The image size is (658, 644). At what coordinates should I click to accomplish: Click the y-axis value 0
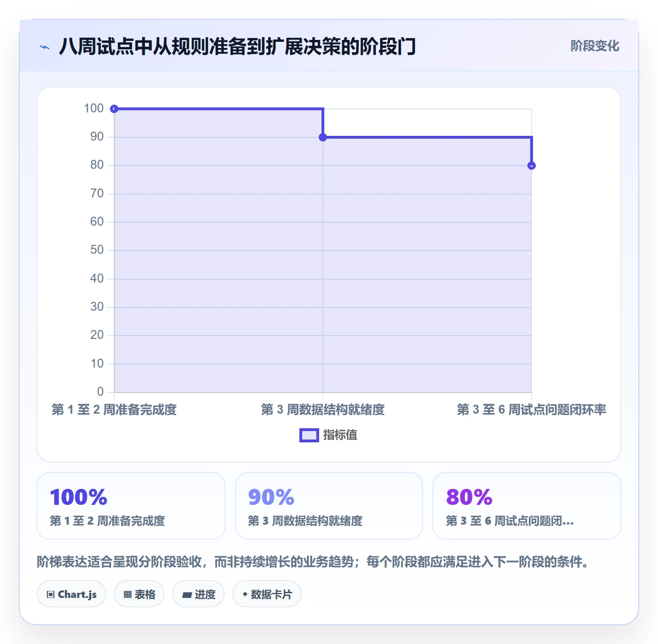[x=100, y=392]
